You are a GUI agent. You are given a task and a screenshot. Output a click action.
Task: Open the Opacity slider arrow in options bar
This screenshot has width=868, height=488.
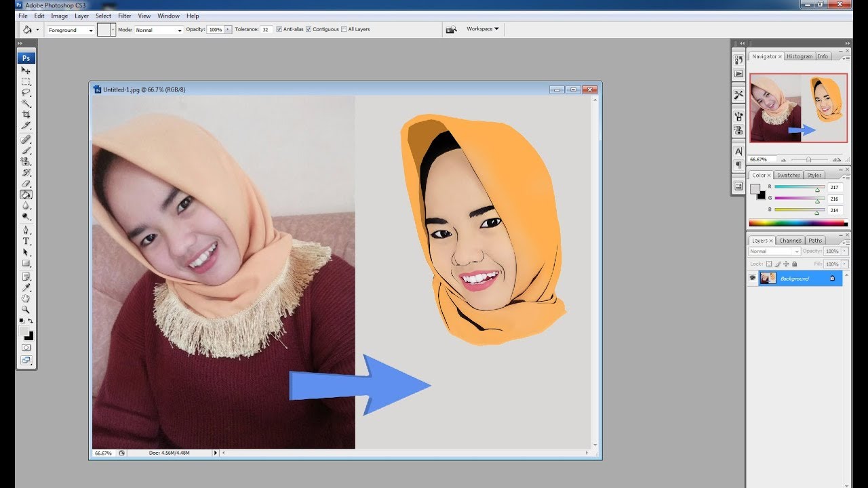(228, 30)
